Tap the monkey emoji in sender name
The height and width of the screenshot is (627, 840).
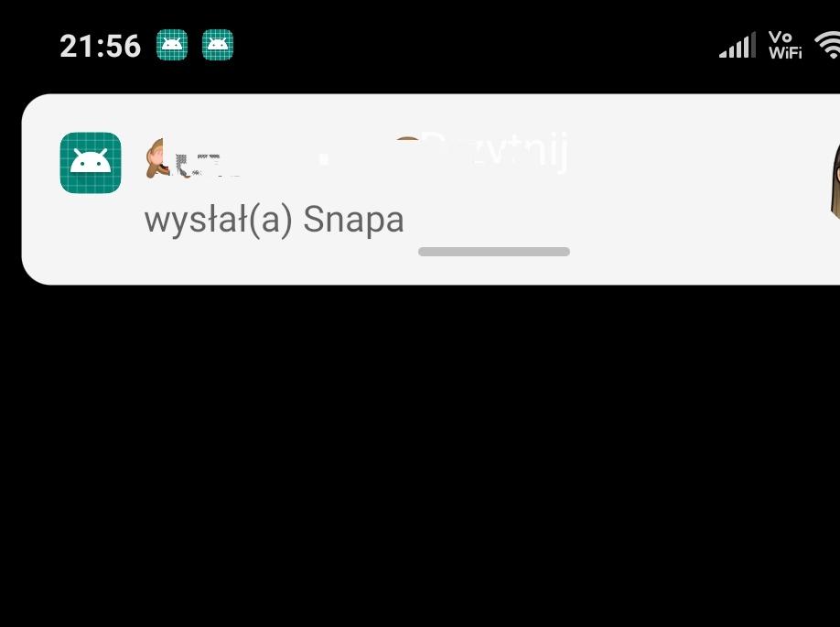tap(156, 158)
